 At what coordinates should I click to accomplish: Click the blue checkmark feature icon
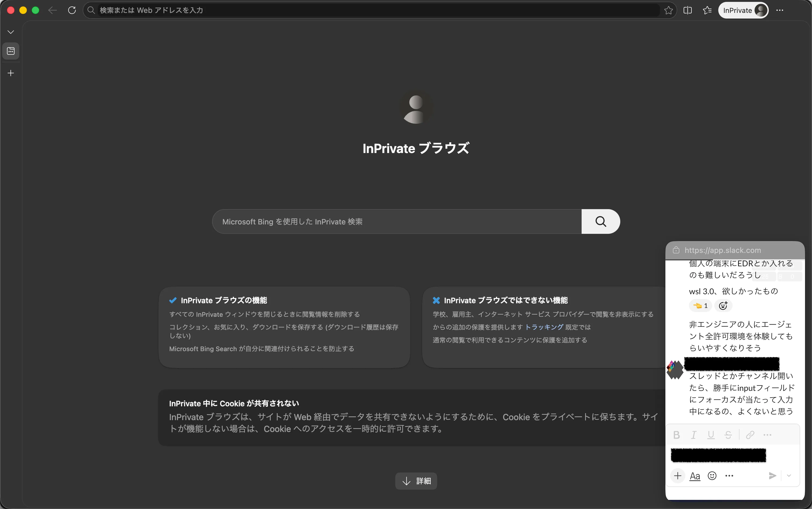[173, 300]
